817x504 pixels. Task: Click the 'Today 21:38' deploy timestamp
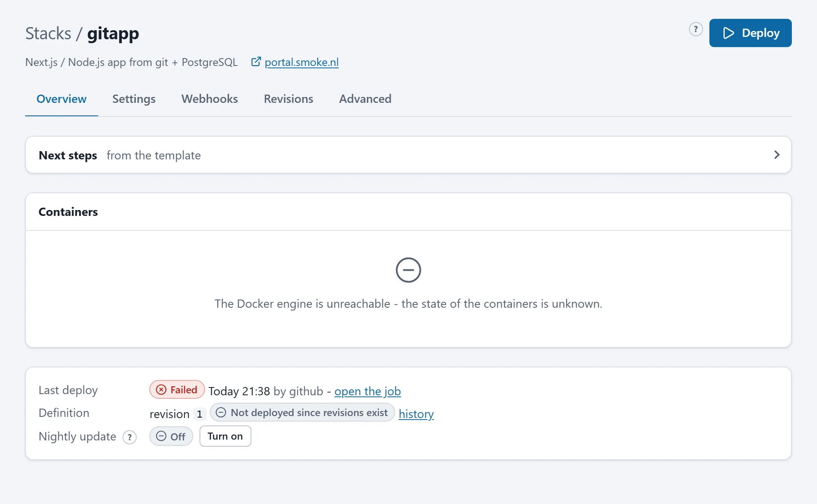coord(239,391)
